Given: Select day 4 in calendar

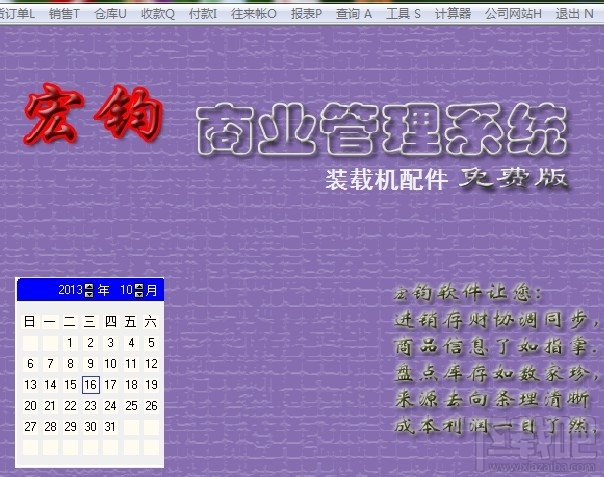Looking at the screenshot, I should point(131,343).
